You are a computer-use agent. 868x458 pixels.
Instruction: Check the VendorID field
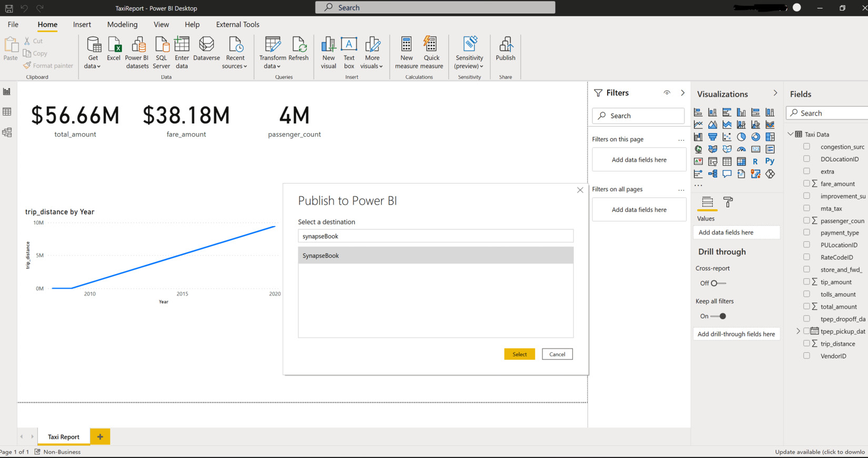point(806,355)
